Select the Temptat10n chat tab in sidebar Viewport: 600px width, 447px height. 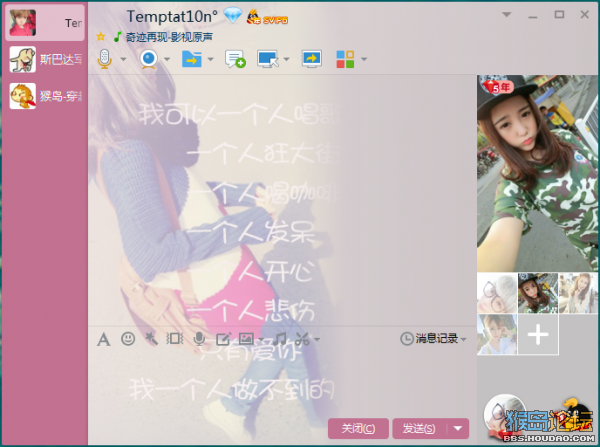(x=45, y=23)
